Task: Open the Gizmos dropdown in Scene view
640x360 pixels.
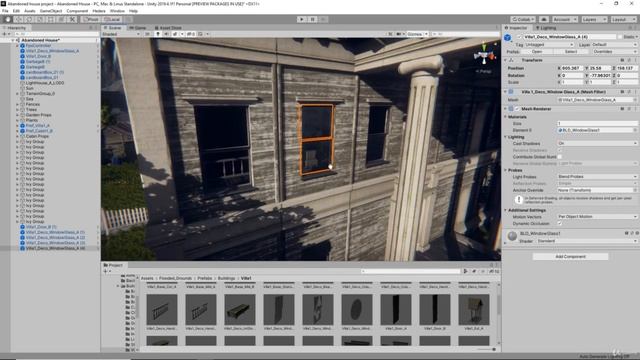Action: click(x=417, y=34)
